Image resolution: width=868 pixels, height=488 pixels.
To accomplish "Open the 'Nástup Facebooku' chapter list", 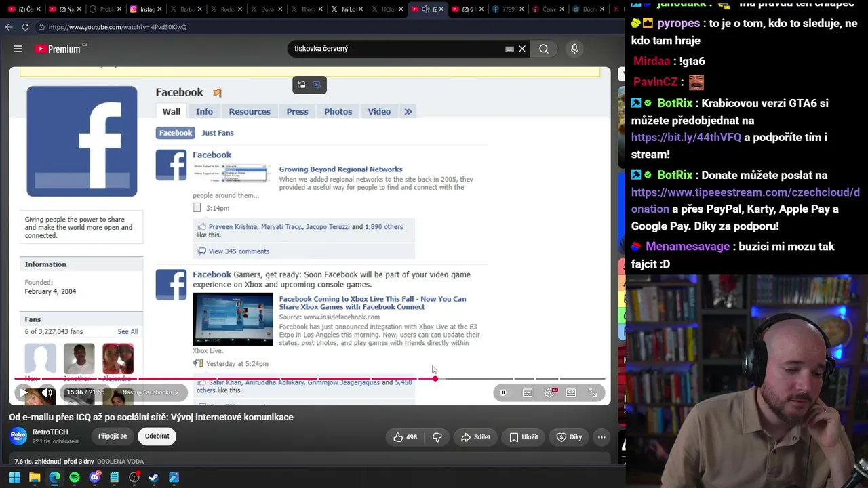I will [151, 392].
